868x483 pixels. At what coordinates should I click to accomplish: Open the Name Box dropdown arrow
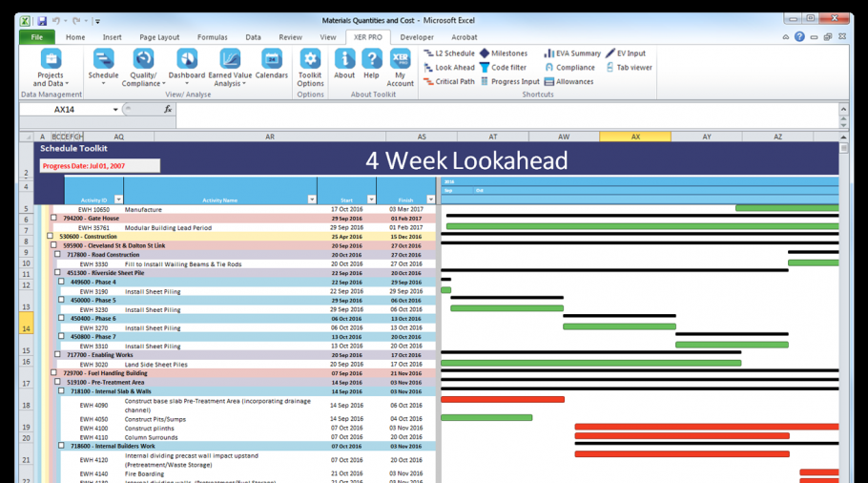click(x=115, y=110)
